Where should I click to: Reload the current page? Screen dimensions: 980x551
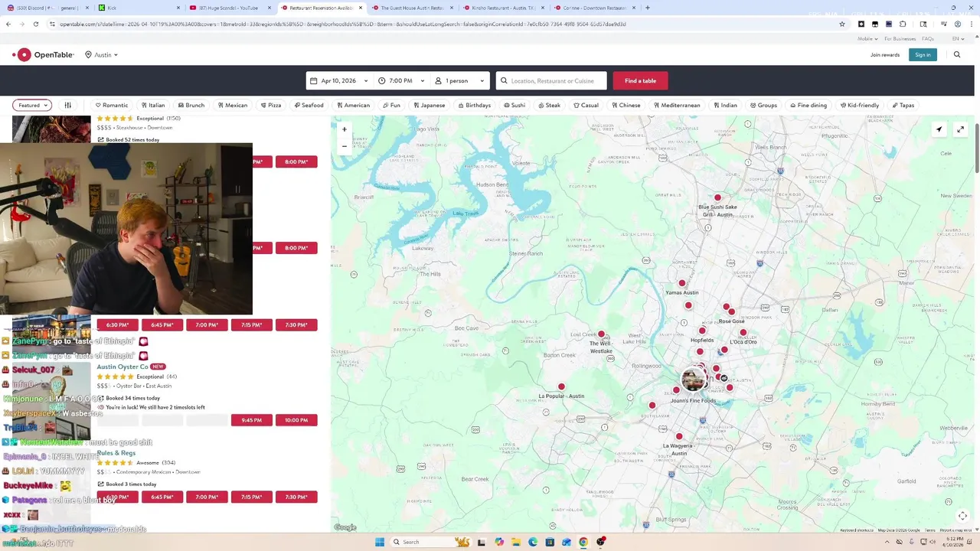pos(35,24)
